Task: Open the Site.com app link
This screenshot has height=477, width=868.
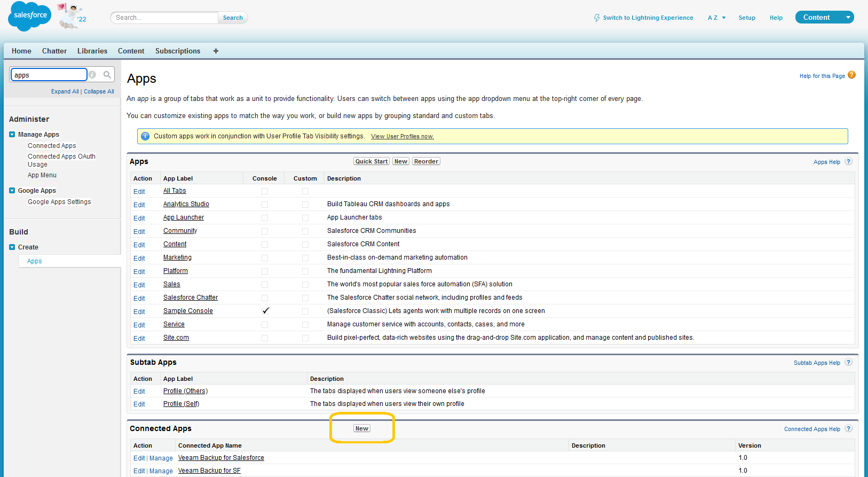Action: click(x=176, y=338)
